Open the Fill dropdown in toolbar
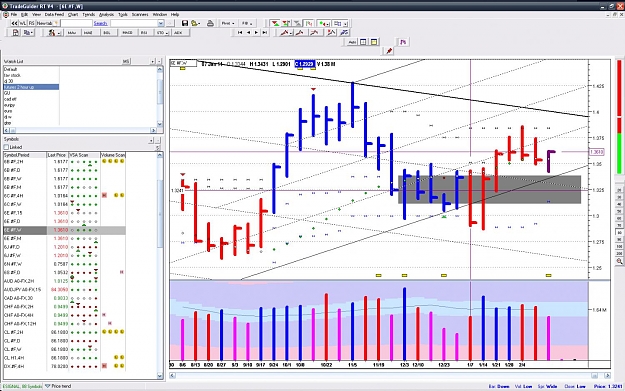This screenshot has height=391, width=625. [x=247, y=23]
